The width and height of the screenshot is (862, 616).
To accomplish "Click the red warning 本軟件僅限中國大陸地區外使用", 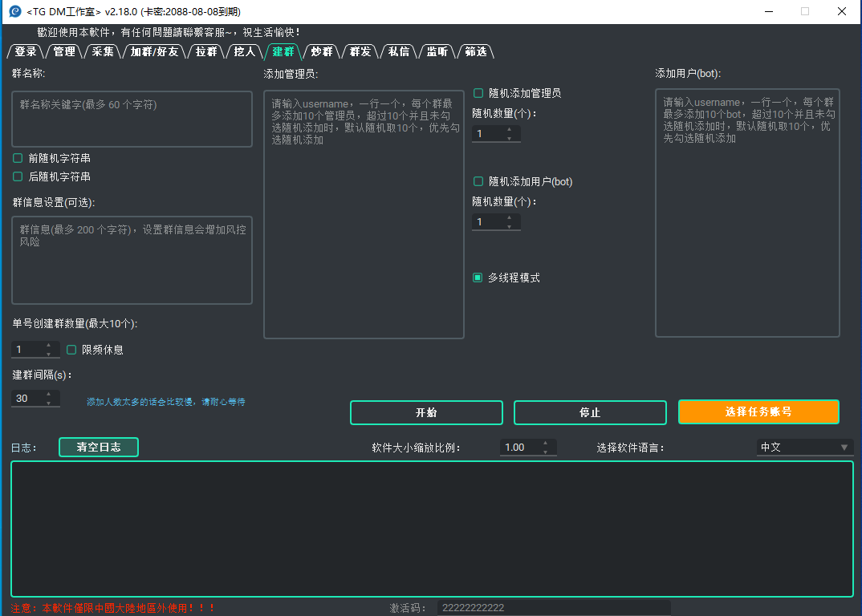I will click(112, 608).
